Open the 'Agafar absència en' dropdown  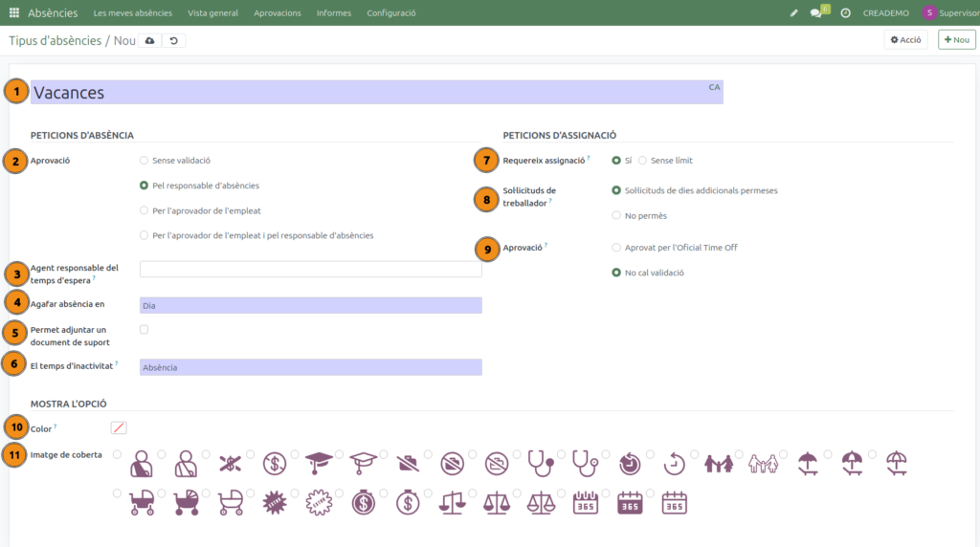click(310, 305)
